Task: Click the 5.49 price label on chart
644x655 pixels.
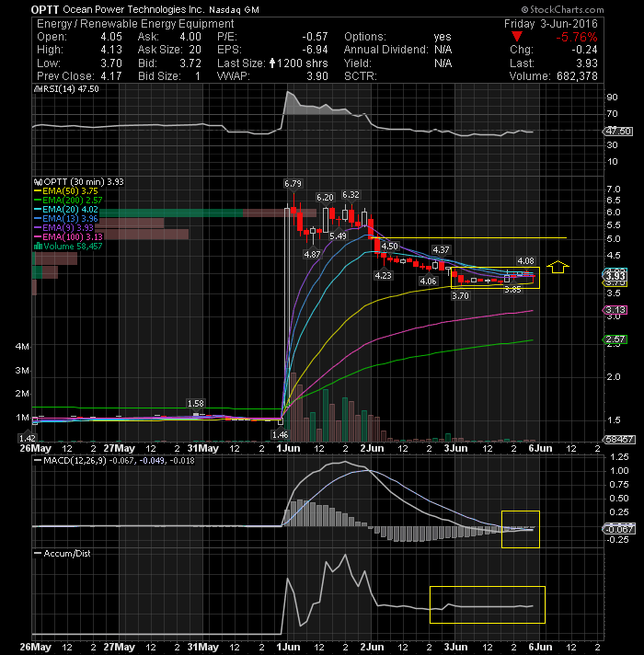Action: coord(338,236)
